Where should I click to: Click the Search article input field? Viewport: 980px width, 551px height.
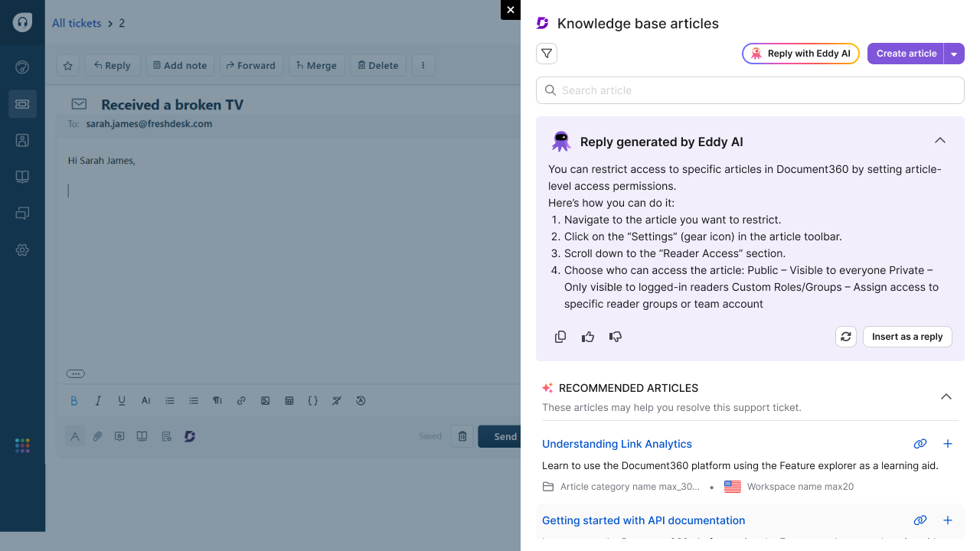coord(750,90)
